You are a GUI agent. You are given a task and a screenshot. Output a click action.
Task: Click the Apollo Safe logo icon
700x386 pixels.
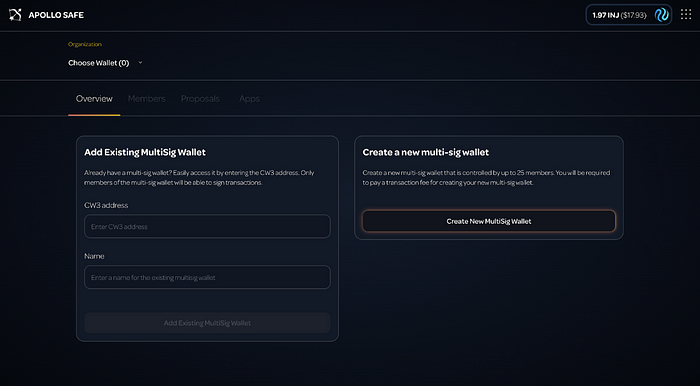tap(15, 15)
